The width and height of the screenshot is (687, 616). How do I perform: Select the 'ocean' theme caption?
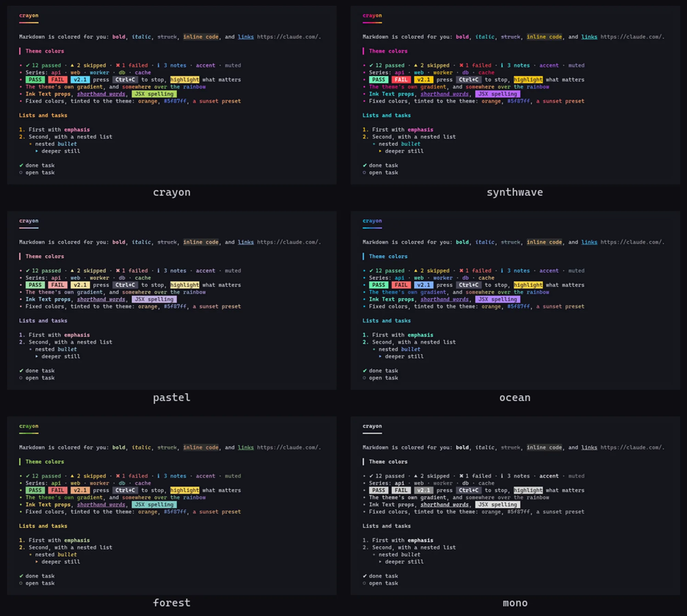[515, 398]
